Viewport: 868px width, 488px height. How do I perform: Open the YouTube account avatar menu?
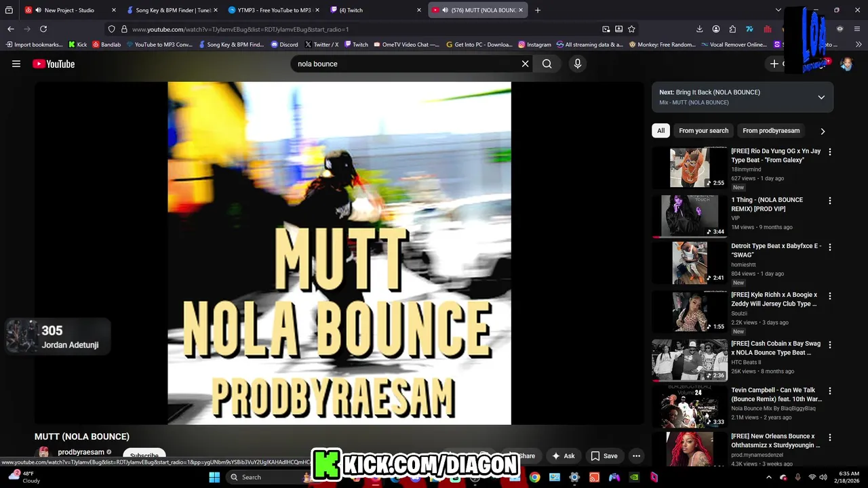coord(846,64)
